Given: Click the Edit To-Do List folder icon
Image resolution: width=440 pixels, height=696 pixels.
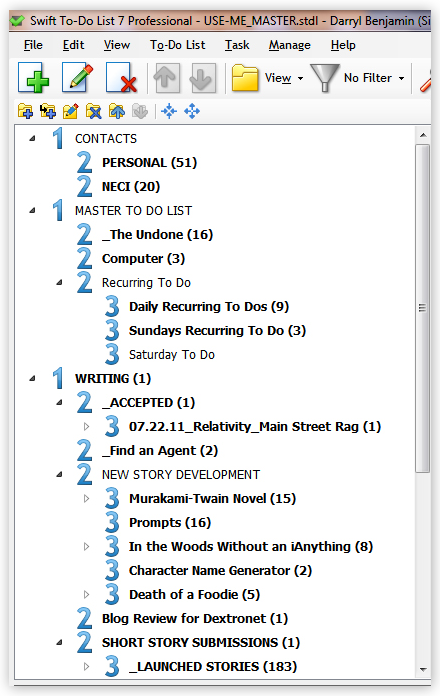Looking at the screenshot, I should pyautogui.click(x=71, y=111).
